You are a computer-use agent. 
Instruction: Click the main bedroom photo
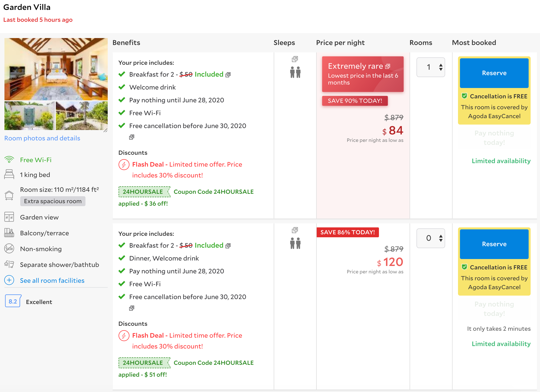[56, 69]
